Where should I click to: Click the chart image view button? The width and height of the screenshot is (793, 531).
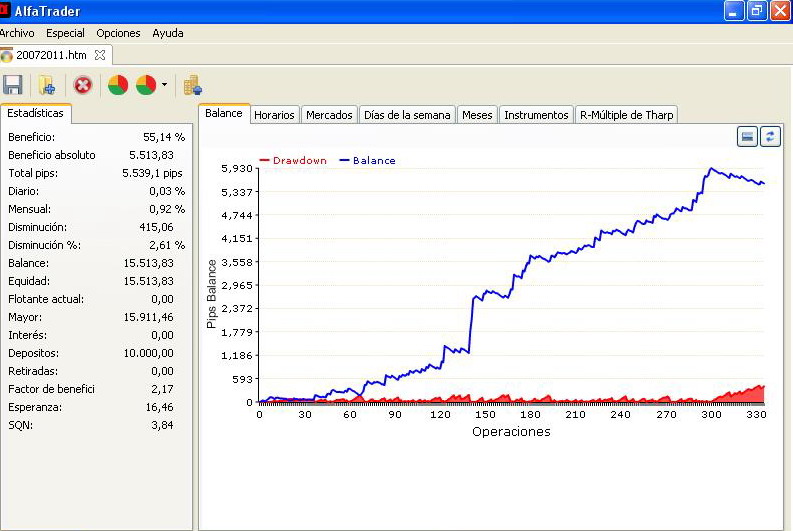(746, 136)
